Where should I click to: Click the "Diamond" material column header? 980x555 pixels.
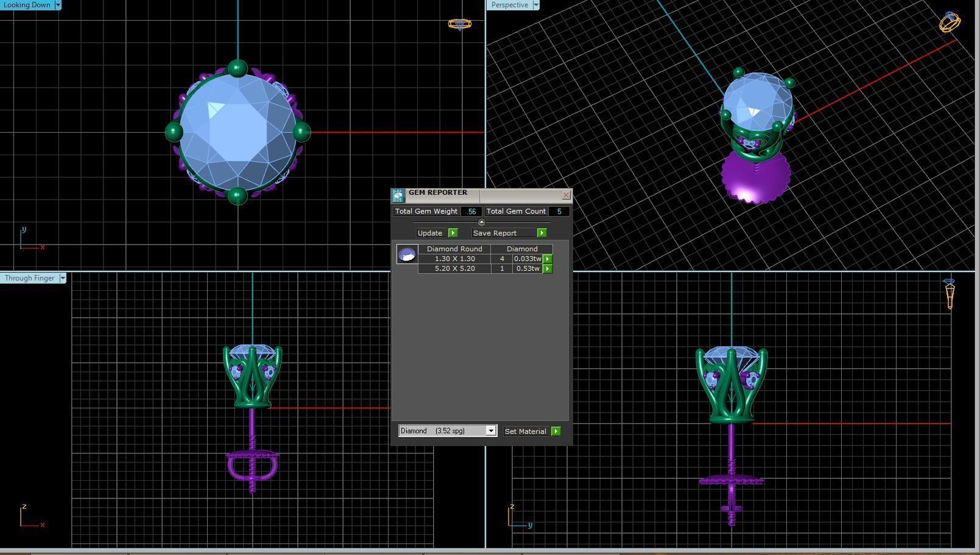(x=522, y=249)
